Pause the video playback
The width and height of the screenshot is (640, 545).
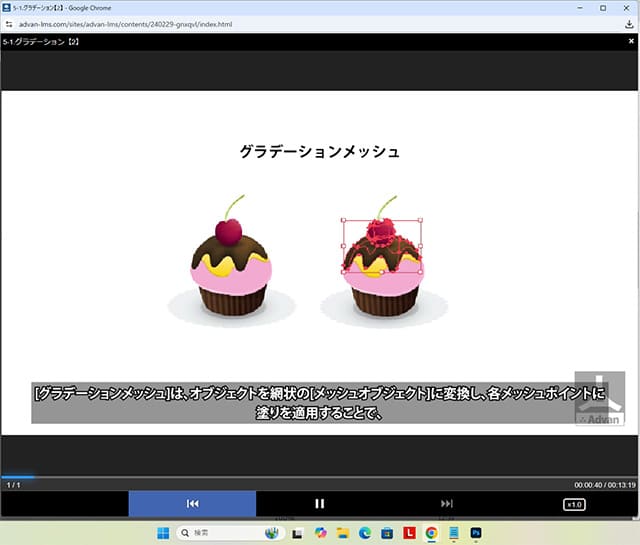[320, 504]
